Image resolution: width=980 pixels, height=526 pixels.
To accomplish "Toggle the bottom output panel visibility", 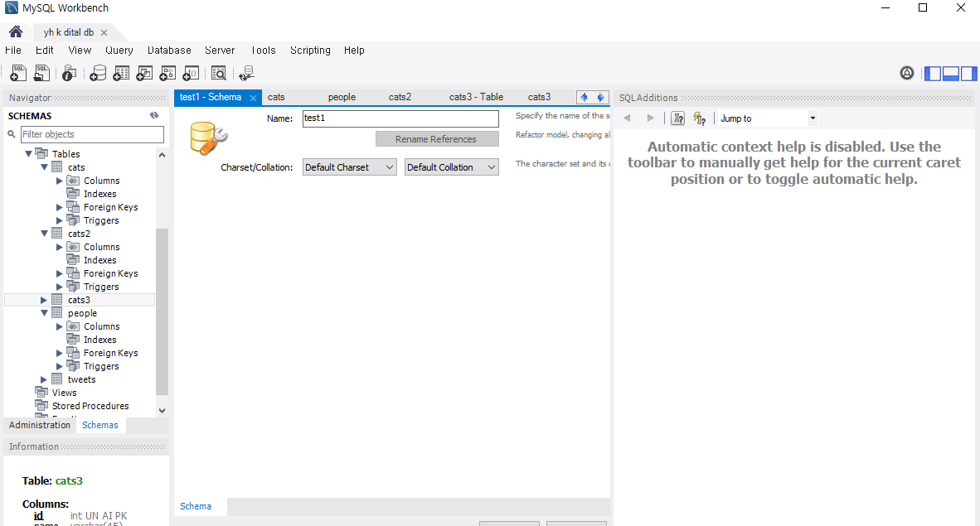I will (x=951, y=73).
